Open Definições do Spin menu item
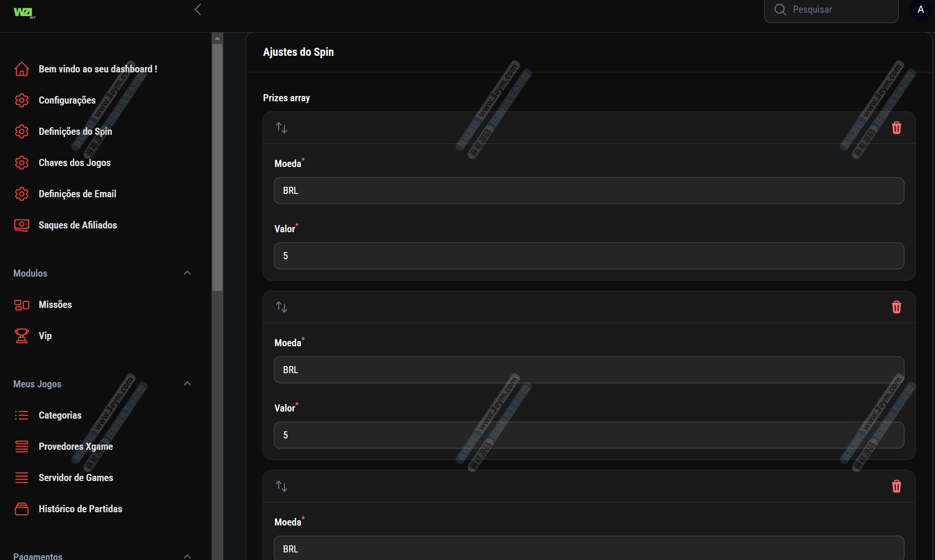 (75, 131)
